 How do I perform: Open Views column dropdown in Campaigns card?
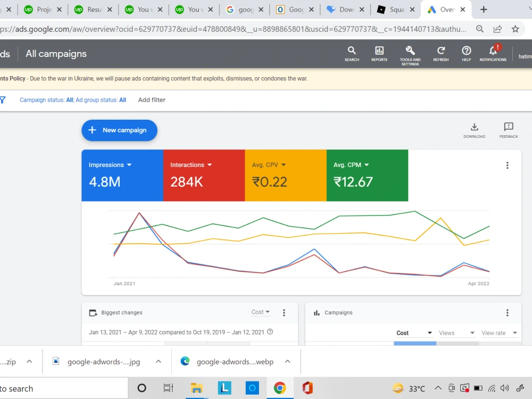pyautogui.click(x=456, y=333)
